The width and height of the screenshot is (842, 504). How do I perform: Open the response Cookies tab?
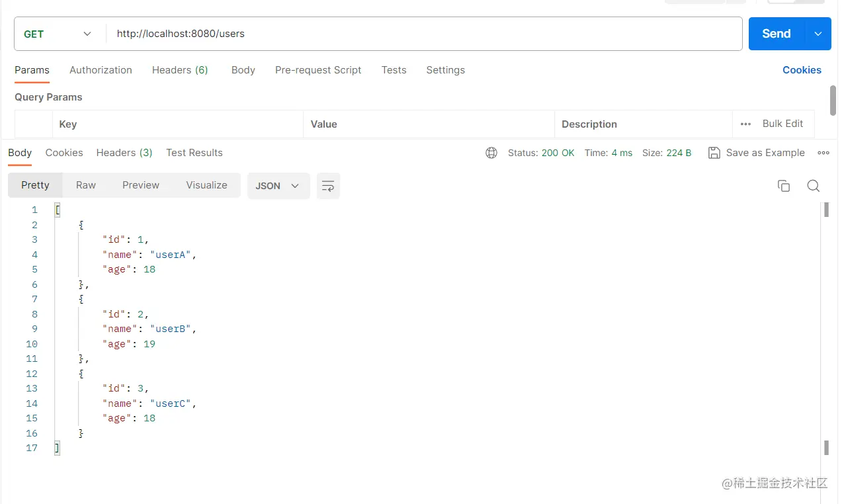(x=64, y=153)
